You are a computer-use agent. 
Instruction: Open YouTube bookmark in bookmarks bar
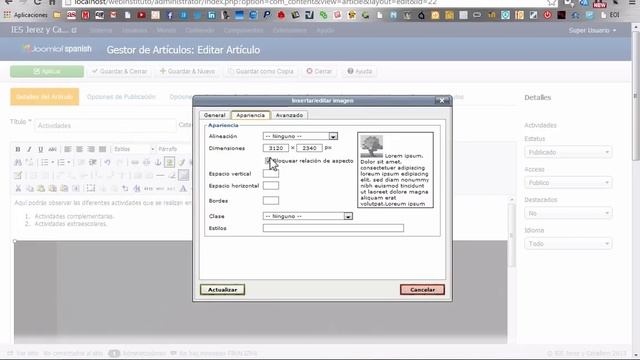point(141,15)
